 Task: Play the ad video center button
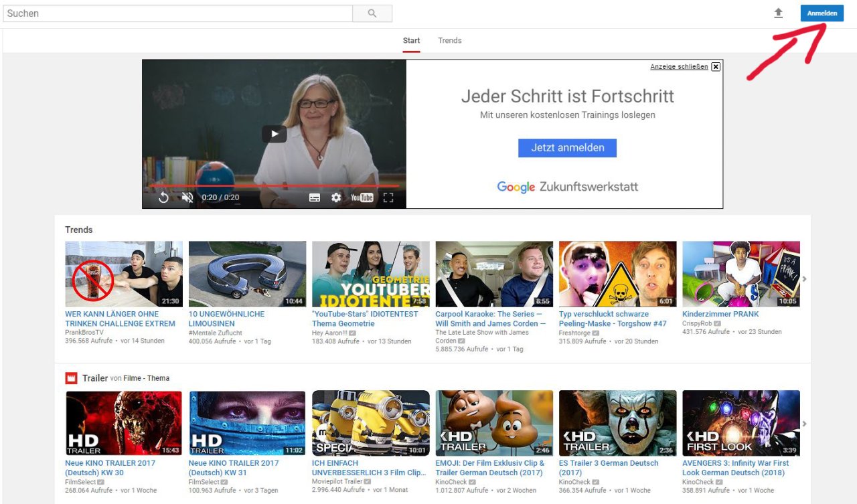(274, 134)
